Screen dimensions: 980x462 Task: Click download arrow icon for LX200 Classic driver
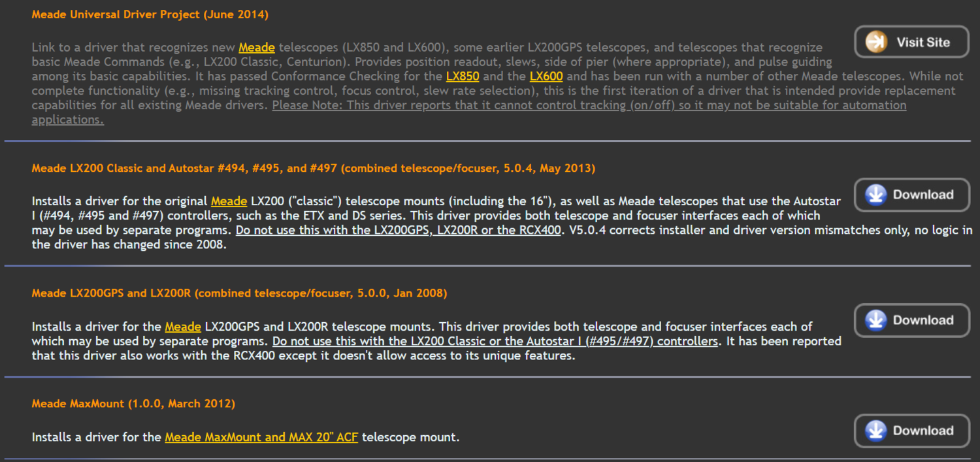[875, 195]
